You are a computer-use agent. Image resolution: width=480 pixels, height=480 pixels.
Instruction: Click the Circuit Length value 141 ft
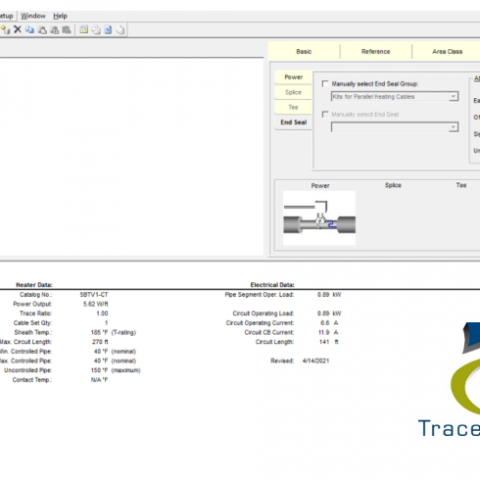(329, 342)
